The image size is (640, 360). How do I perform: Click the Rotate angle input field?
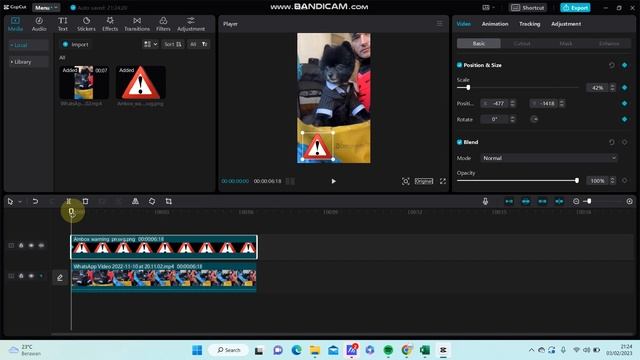click(494, 119)
